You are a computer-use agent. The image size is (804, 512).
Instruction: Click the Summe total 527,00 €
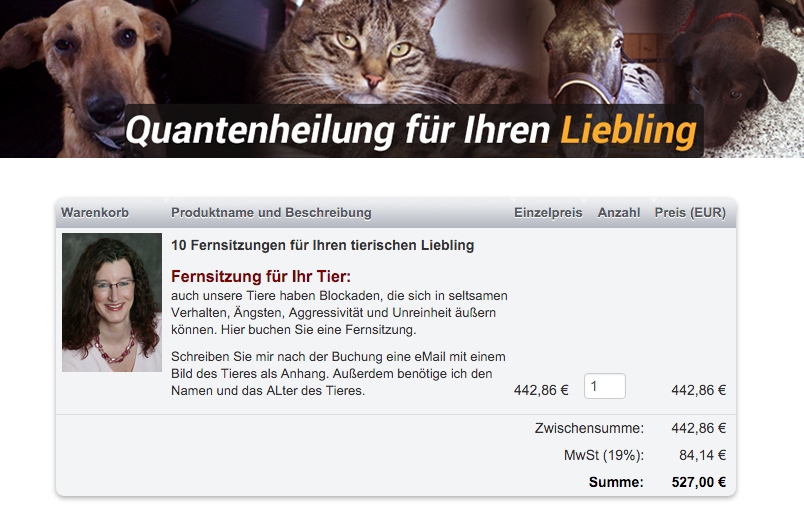point(698,482)
